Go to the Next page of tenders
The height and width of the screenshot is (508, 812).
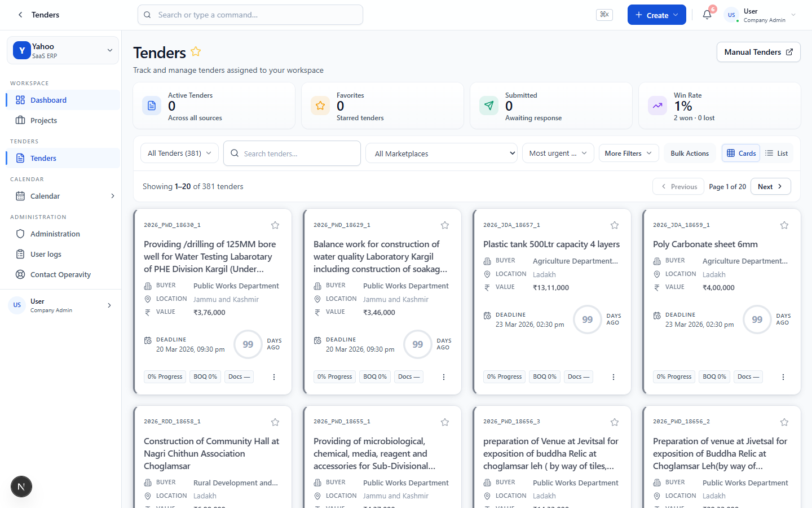(770, 186)
